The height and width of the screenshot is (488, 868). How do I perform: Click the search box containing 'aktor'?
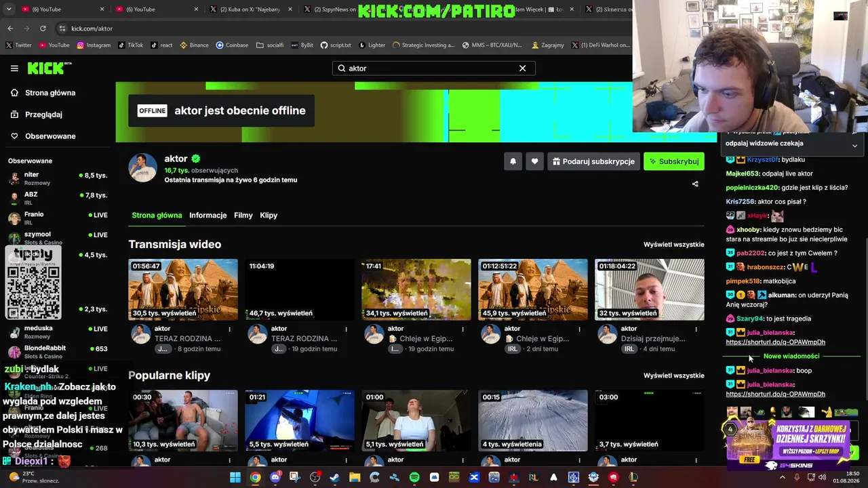pos(433,68)
